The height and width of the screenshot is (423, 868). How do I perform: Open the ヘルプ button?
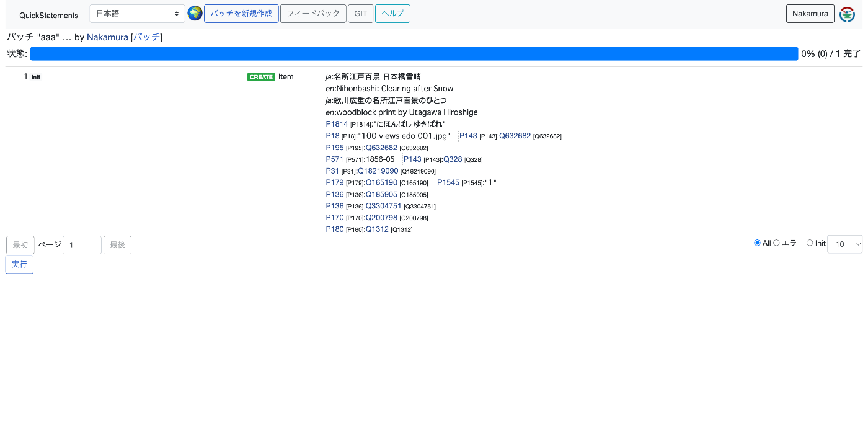pos(392,13)
